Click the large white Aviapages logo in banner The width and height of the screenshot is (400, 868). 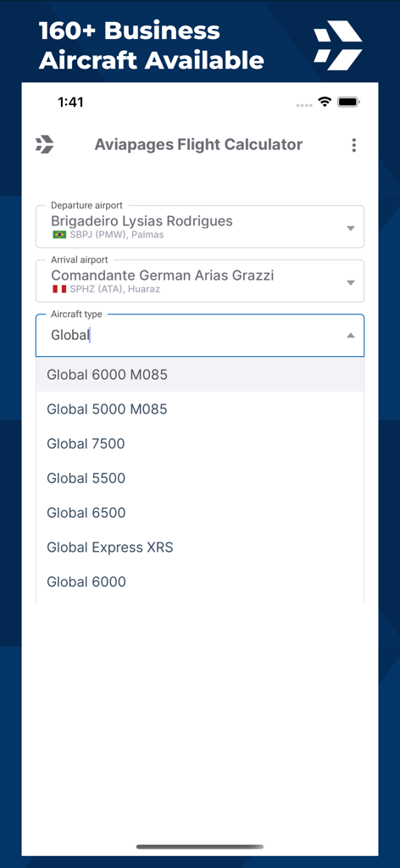pyautogui.click(x=338, y=46)
